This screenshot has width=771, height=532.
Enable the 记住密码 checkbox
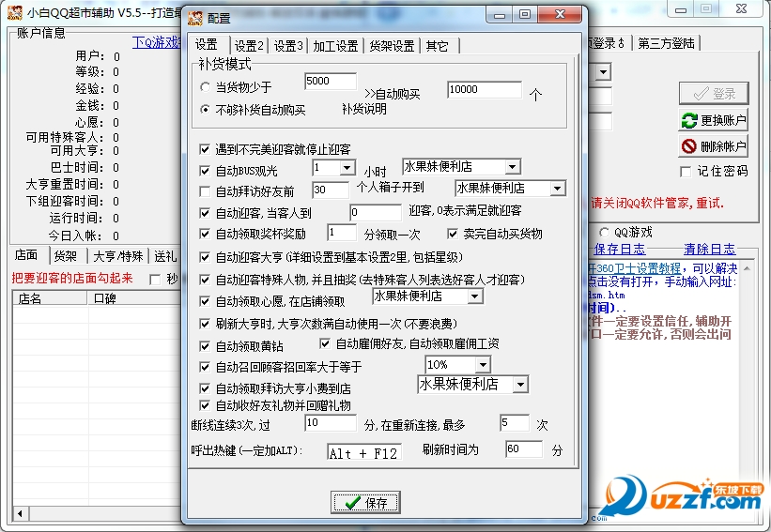pos(686,172)
